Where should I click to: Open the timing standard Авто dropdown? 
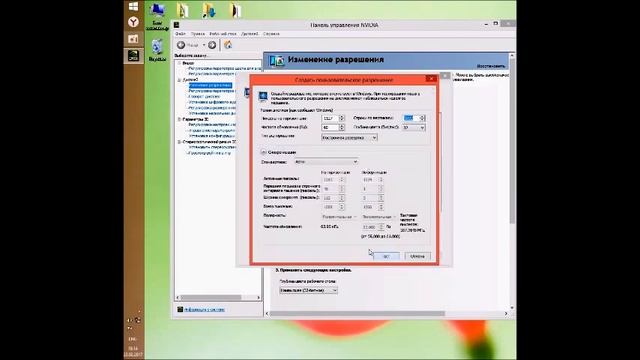tap(326, 162)
